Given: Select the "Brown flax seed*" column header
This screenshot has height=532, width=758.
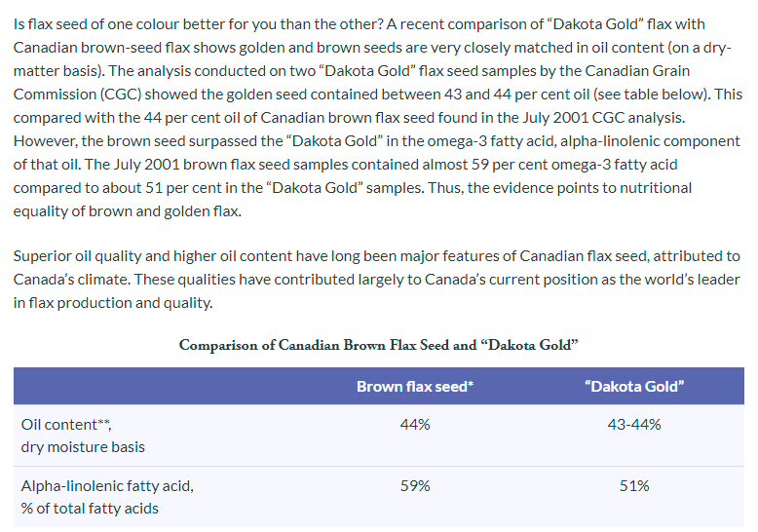Looking at the screenshot, I should click(x=415, y=386).
